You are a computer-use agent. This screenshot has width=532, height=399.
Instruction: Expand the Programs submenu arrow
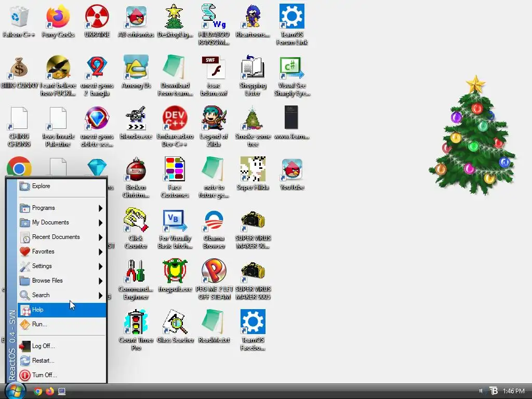pyautogui.click(x=100, y=208)
